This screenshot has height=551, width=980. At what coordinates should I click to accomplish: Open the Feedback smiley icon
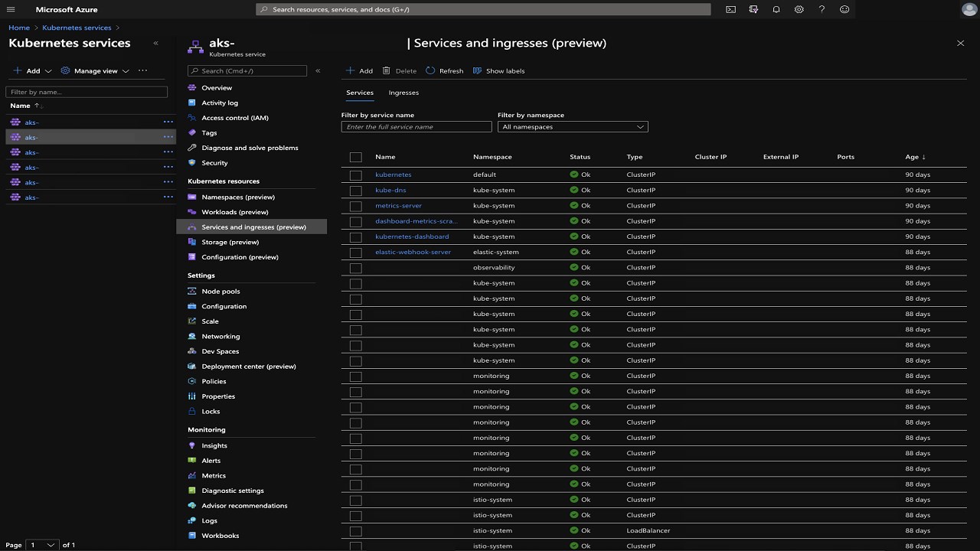tap(844, 9)
